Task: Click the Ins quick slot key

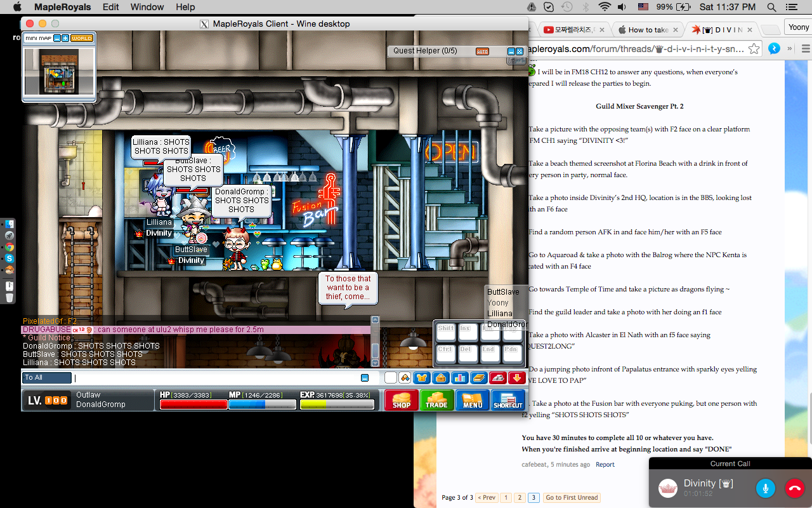Action: coord(468,332)
